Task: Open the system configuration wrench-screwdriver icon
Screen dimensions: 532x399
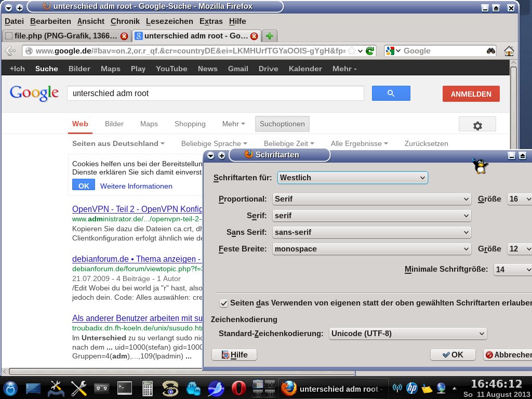Action: (x=56, y=388)
